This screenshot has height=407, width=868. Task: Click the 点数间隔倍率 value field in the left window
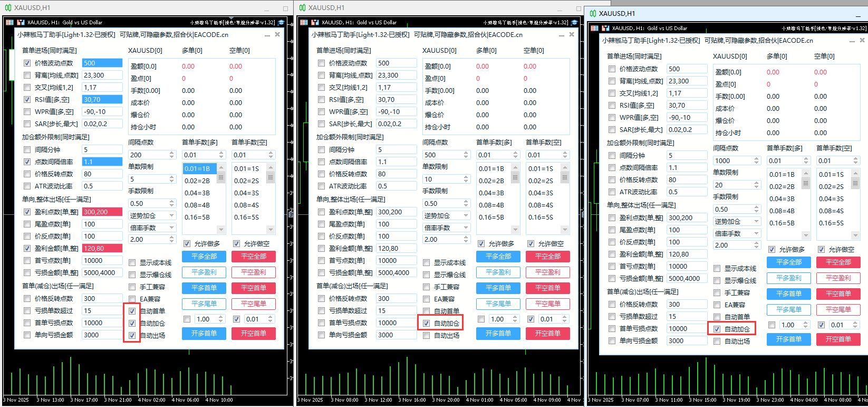click(x=102, y=162)
